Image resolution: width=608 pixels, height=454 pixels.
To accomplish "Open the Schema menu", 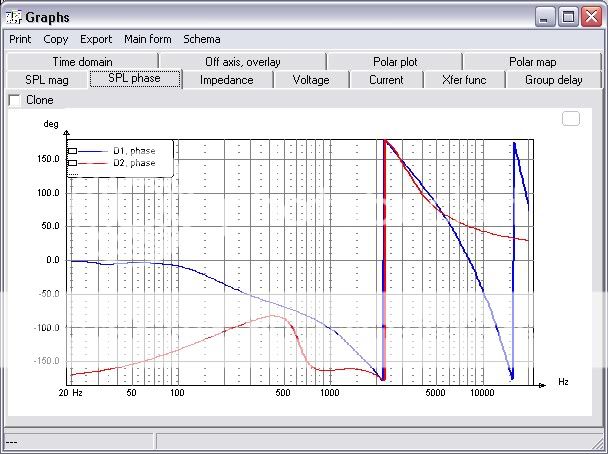I will click(x=201, y=40).
